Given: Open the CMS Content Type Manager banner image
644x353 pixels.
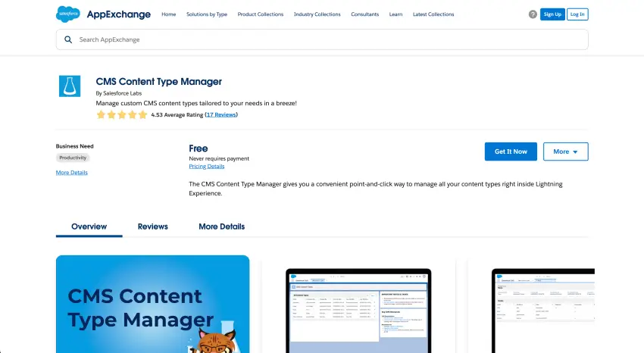Looking at the screenshot, I should (153, 305).
